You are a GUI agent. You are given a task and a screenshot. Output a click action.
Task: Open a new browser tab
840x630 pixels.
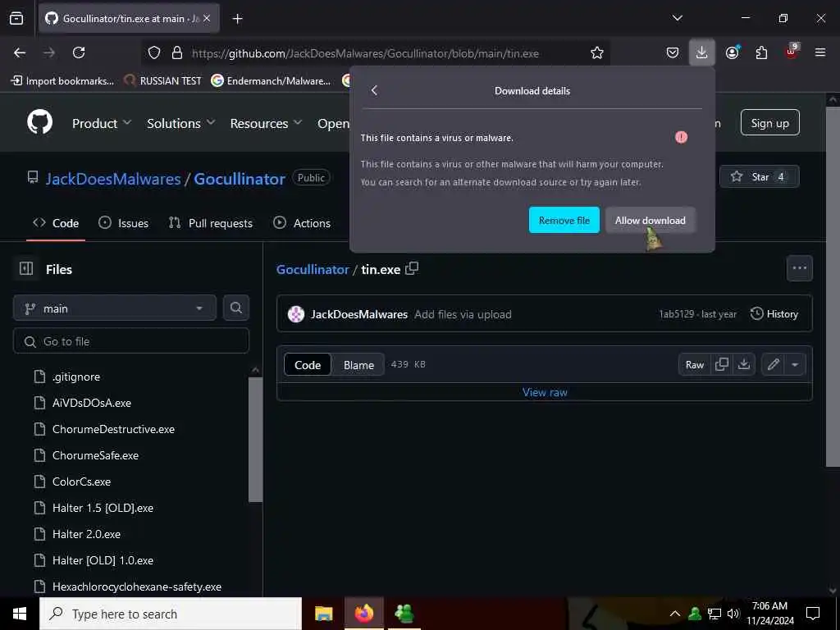(237, 19)
